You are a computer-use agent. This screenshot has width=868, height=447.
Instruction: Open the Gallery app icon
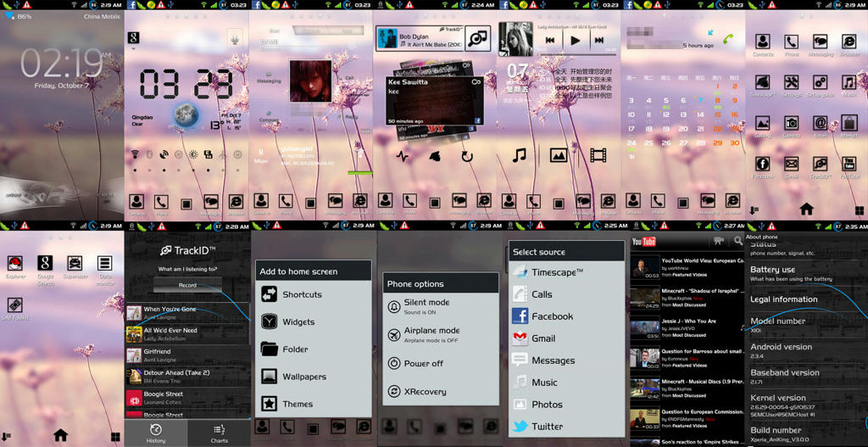tap(763, 122)
